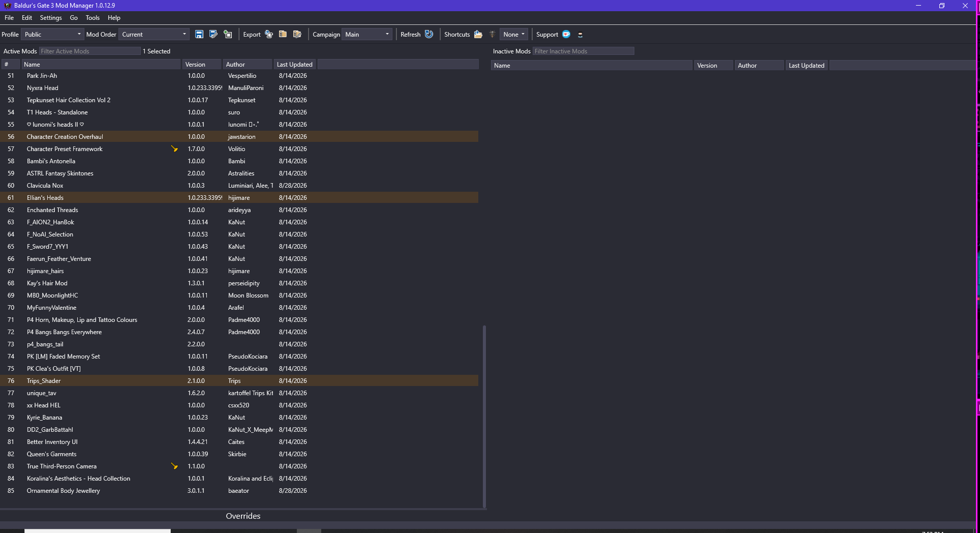The image size is (980, 533).
Task: Sort inactive mods by Last Updated column
Action: (x=807, y=65)
